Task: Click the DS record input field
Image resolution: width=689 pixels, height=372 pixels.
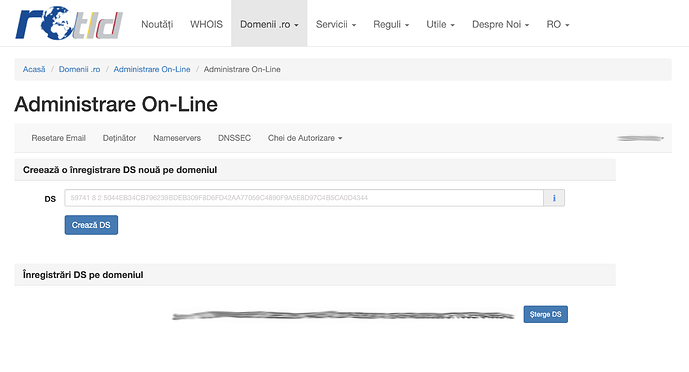Action: [x=304, y=198]
